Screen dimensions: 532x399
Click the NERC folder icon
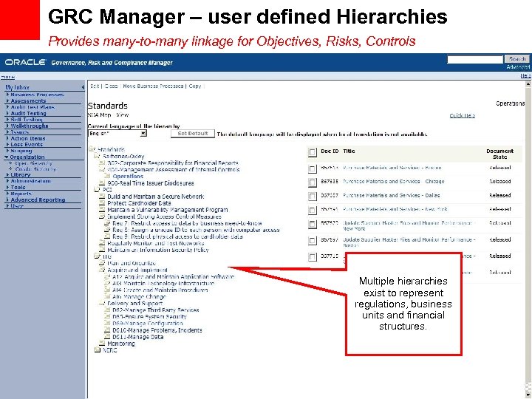coord(97,349)
